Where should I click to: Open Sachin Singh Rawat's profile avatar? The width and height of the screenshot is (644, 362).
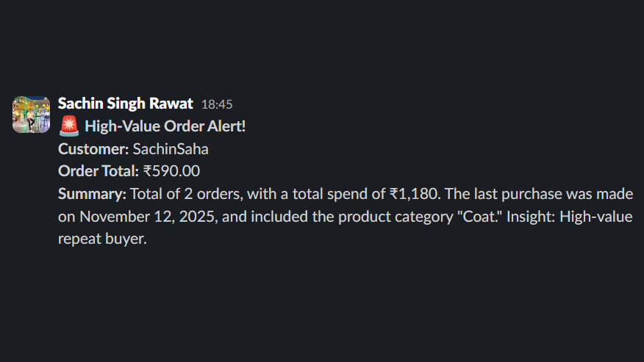(x=31, y=114)
